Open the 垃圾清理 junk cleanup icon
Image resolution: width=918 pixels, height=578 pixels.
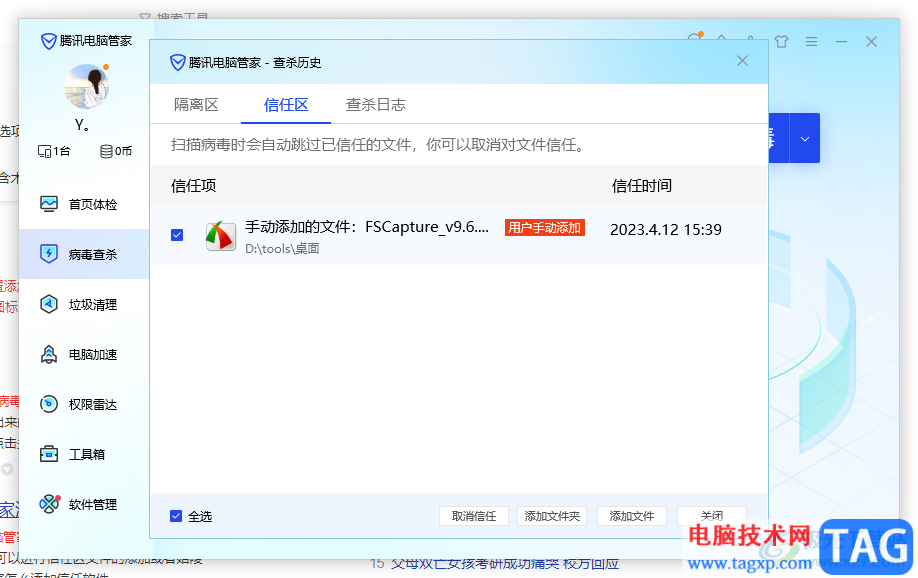tap(49, 304)
